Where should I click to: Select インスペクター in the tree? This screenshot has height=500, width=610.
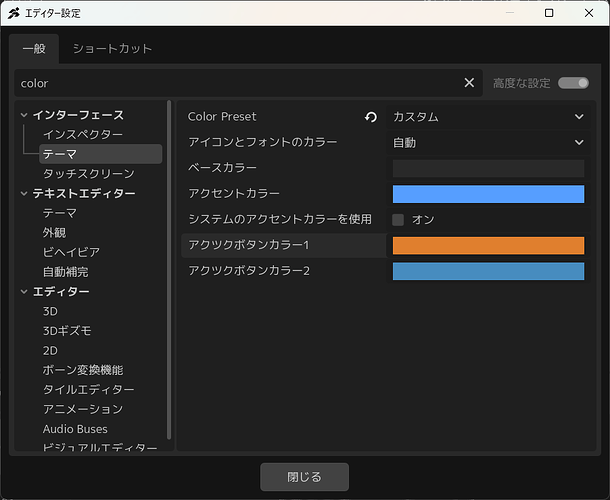click(83, 135)
